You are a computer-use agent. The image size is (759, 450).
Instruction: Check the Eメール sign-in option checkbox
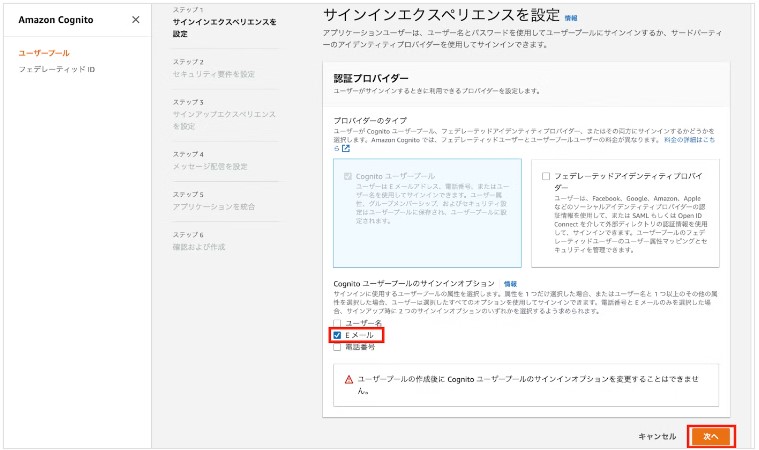click(x=337, y=335)
